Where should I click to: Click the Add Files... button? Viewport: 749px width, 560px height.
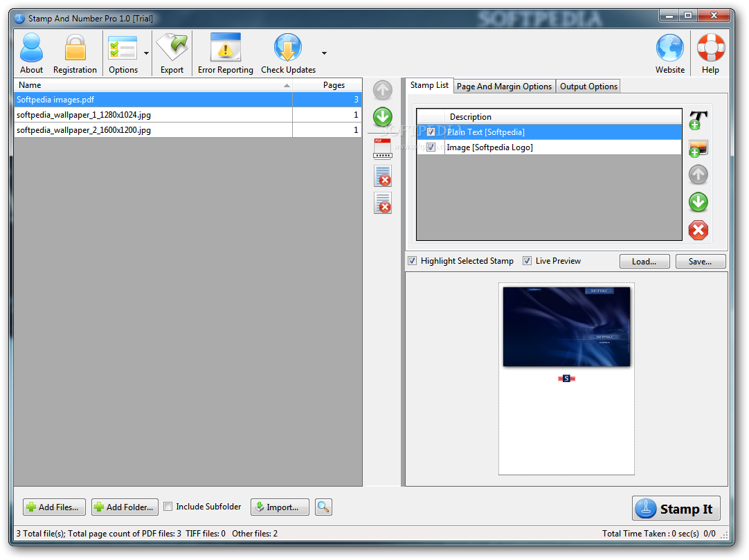pyautogui.click(x=55, y=507)
